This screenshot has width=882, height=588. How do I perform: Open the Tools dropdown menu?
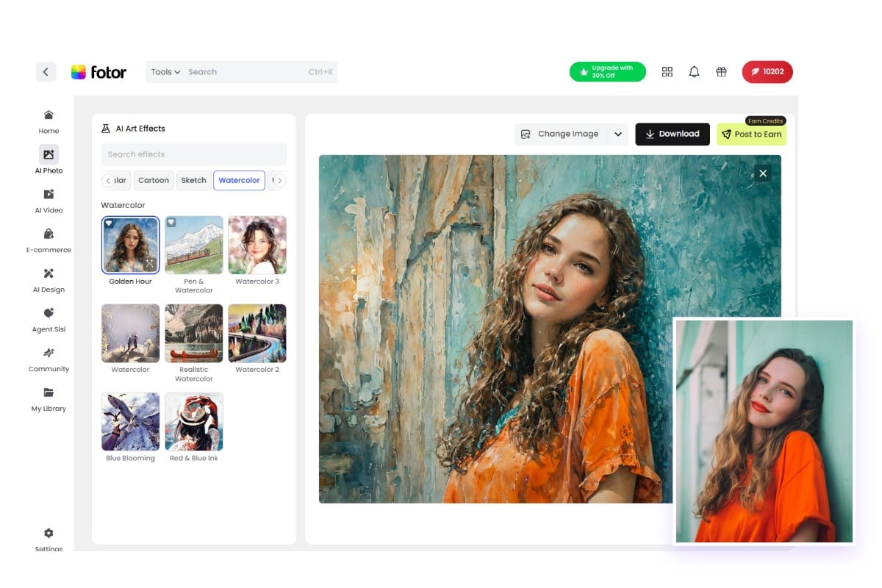[163, 71]
